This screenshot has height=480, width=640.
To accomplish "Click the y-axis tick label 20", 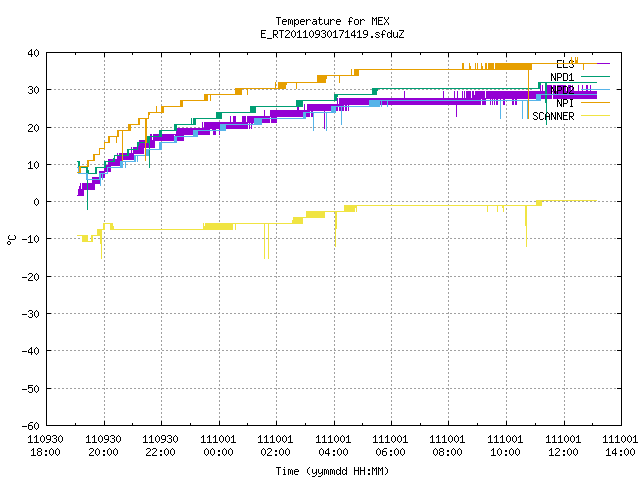I will [x=33, y=128].
